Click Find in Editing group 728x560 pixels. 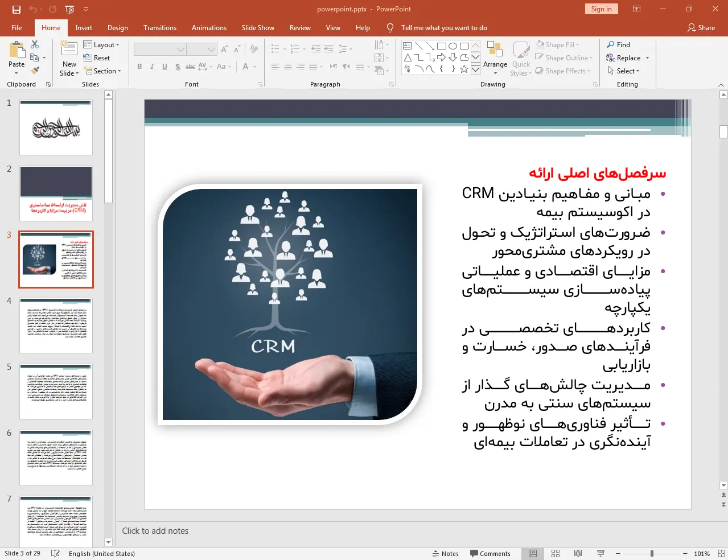point(618,44)
